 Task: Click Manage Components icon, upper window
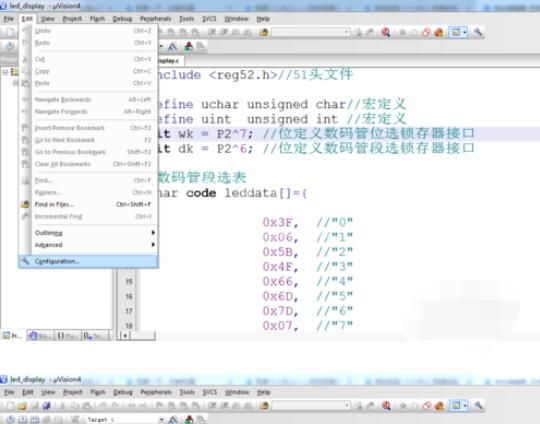coord(188,46)
